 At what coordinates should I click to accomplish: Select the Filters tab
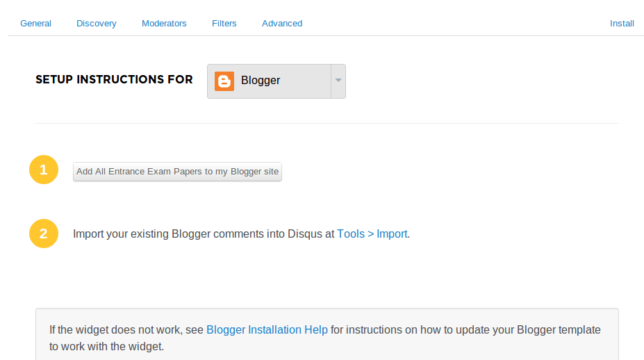[224, 24]
